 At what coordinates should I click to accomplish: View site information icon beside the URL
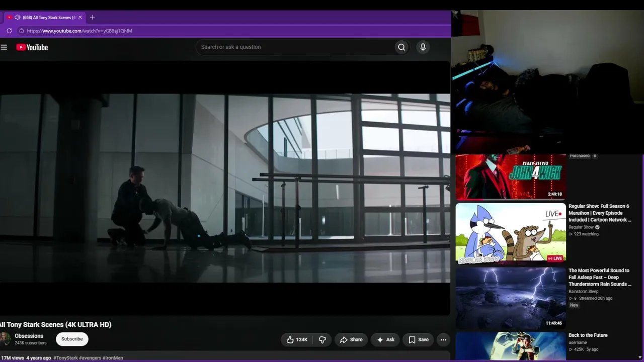point(21,31)
